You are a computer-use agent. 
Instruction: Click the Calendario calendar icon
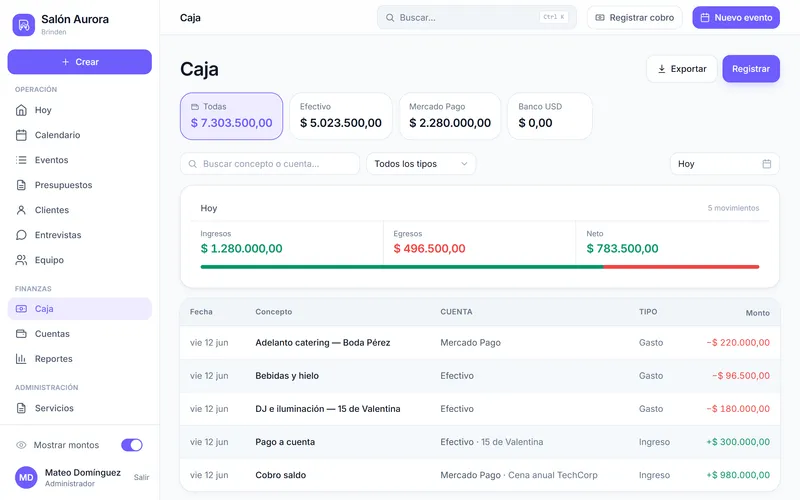[x=21, y=135]
